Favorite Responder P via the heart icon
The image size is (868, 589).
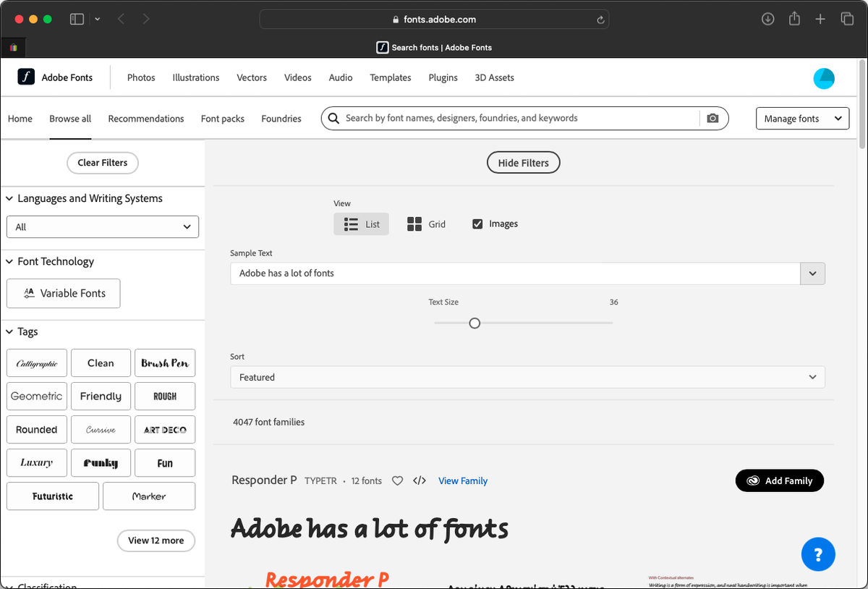tap(397, 480)
